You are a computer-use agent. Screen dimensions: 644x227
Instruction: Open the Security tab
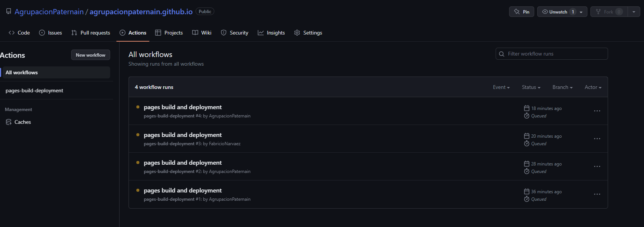point(235,33)
